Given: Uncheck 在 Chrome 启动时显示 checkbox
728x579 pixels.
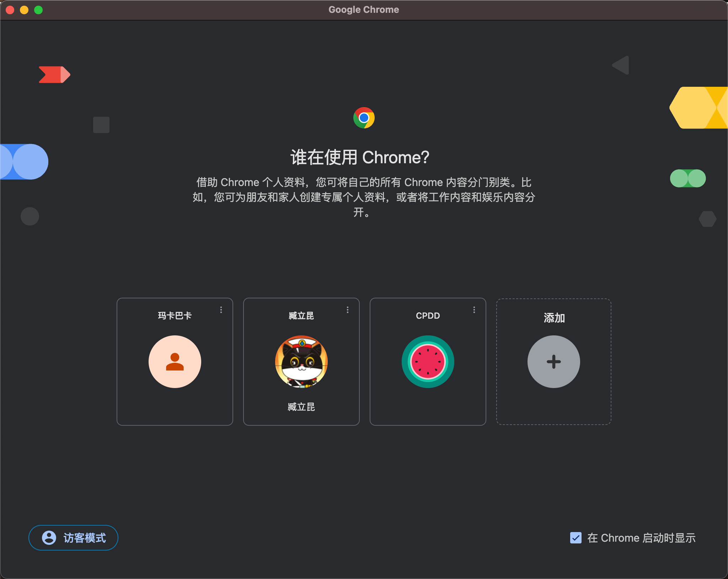Looking at the screenshot, I should (x=576, y=537).
